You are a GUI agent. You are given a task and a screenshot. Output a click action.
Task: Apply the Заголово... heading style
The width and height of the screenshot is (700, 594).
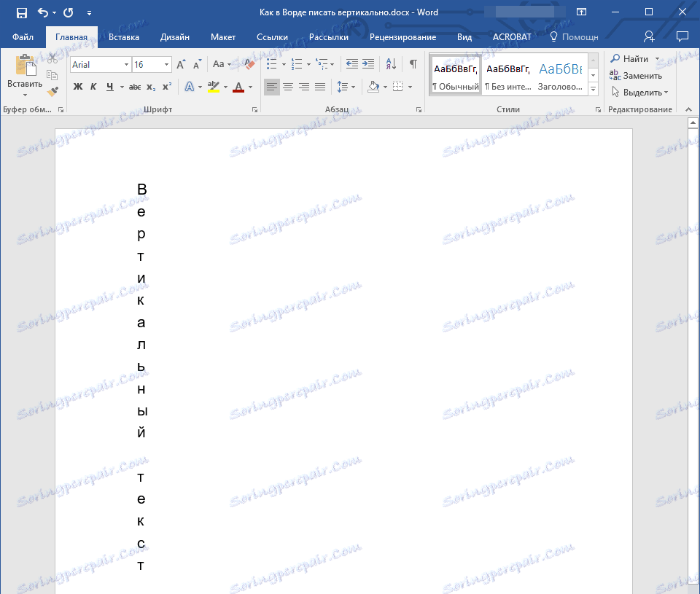click(561, 76)
